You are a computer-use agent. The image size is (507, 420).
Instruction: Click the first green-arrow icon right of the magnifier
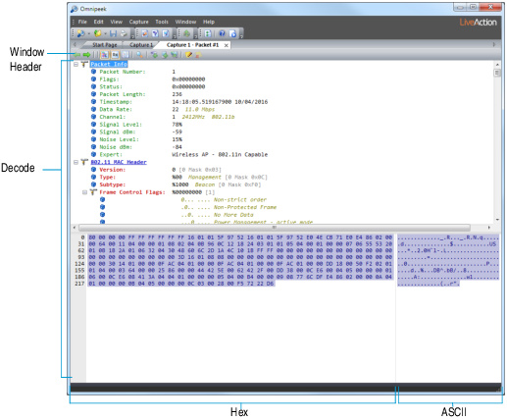point(154,55)
